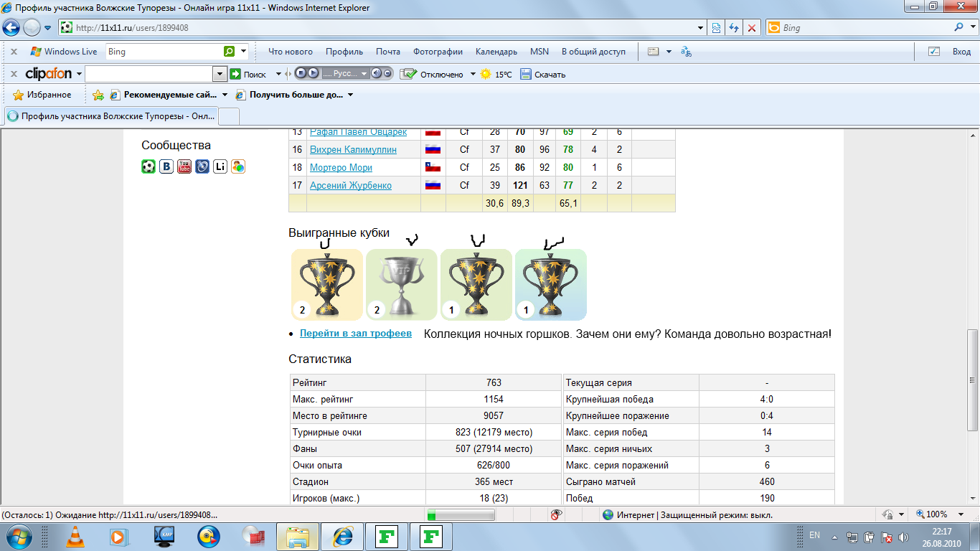Expand the address bar history dropdown
980x551 pixels.
pos(701,28)
